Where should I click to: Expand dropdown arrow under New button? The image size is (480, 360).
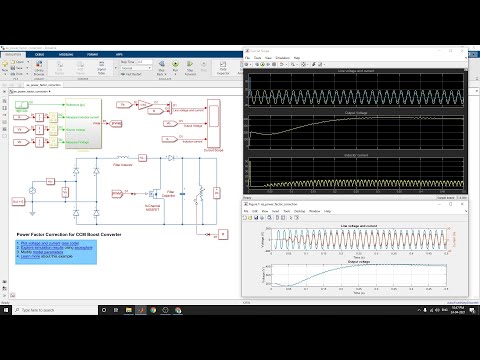[x=5, y=74]
